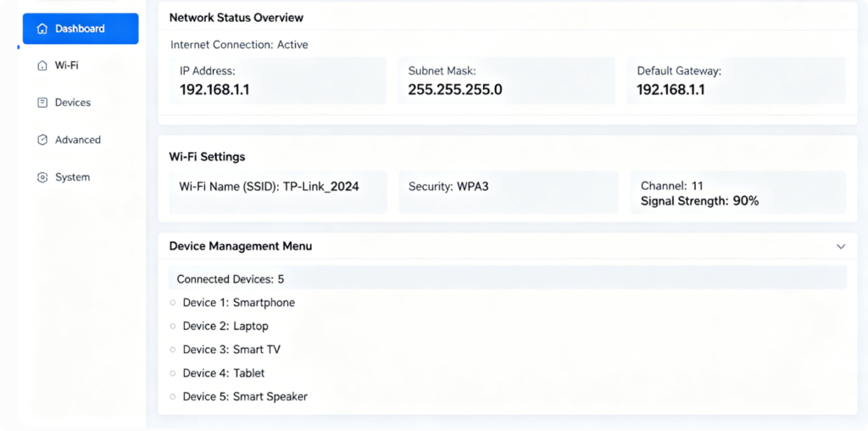
Task: Click the Advanced shield icon
Action: pos(42,140)
